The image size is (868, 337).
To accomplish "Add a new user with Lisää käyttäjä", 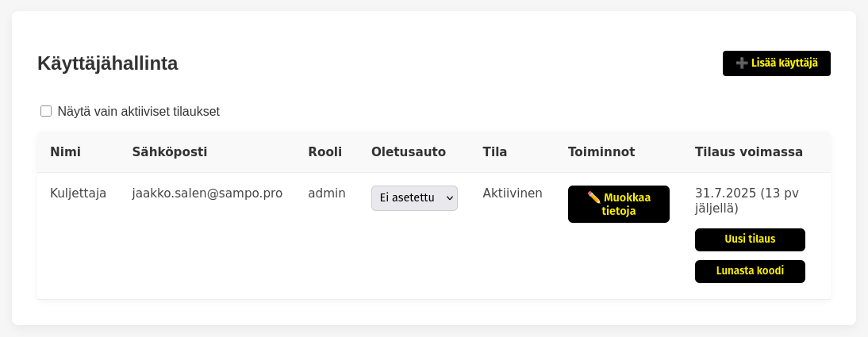I will 776,63.
